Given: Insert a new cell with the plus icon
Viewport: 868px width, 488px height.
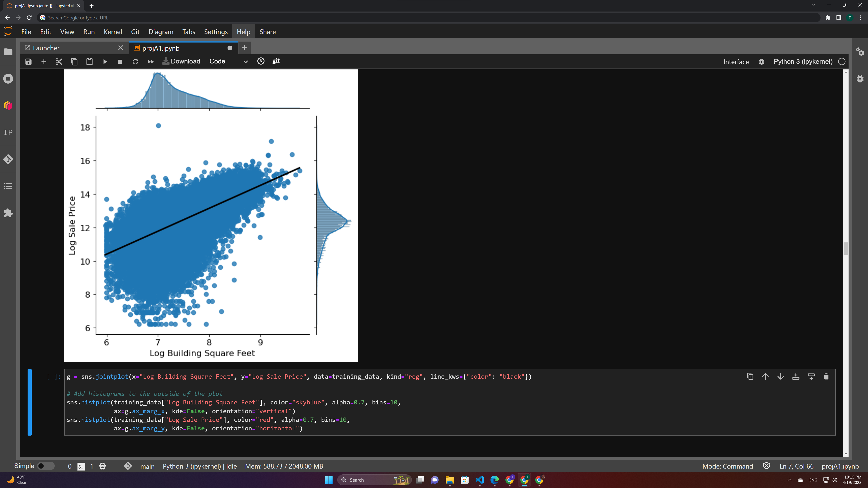Looking at the screenshot, I should 43,62.
